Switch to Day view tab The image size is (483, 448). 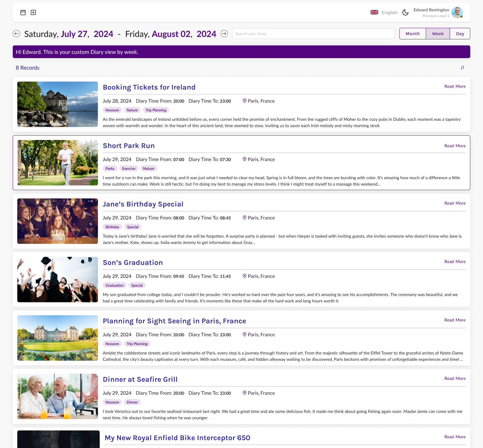pos(460,34)
